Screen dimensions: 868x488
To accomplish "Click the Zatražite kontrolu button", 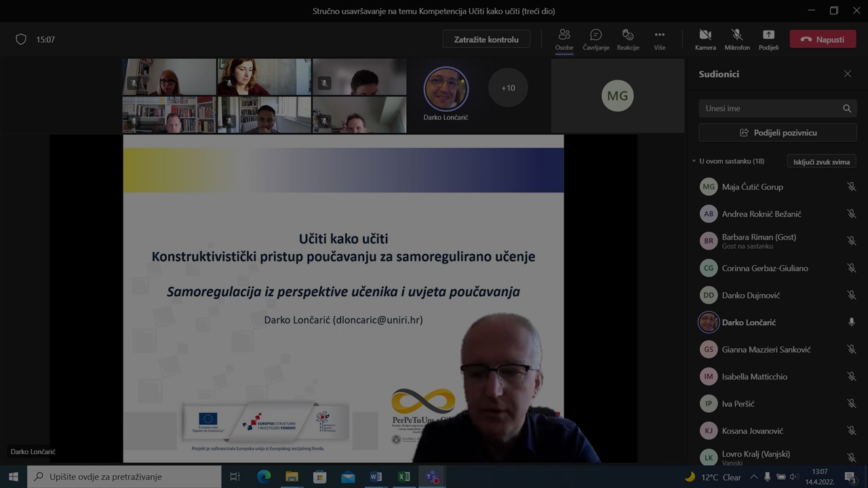I will click(486, 39).
